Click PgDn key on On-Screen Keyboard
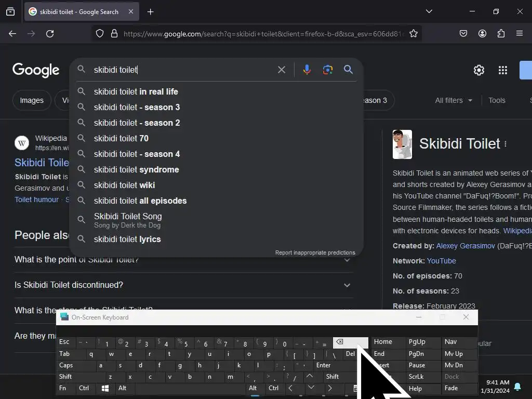The width and height of the screenshot is (532, 399). pyautogui.click(x=423, y=354)
